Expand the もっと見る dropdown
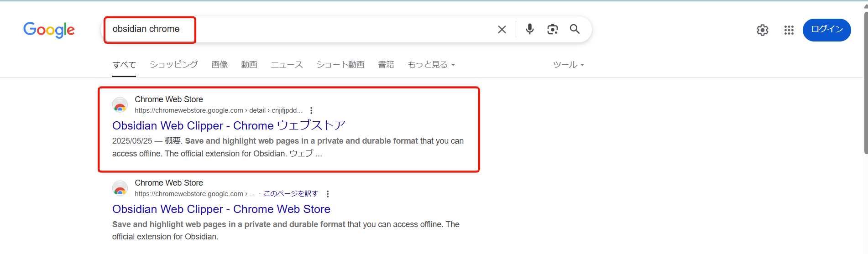Screen dimensions: 868x254 click(x=431, y=65)
